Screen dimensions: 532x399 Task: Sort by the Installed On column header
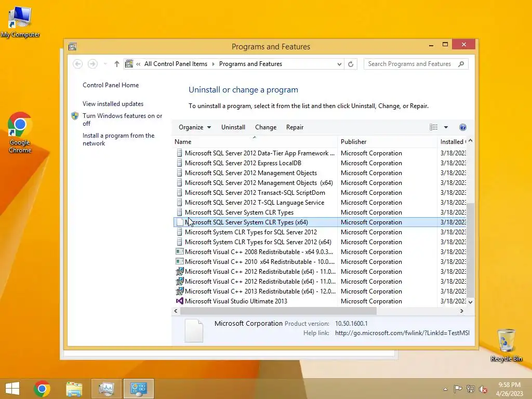(452, 142)
